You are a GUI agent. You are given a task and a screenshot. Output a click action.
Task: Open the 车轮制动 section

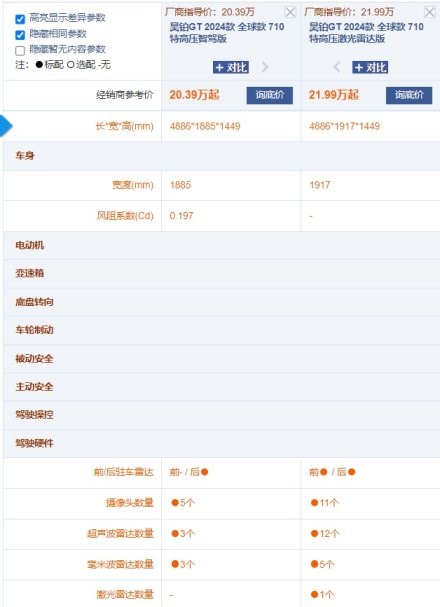coord(221,330)
